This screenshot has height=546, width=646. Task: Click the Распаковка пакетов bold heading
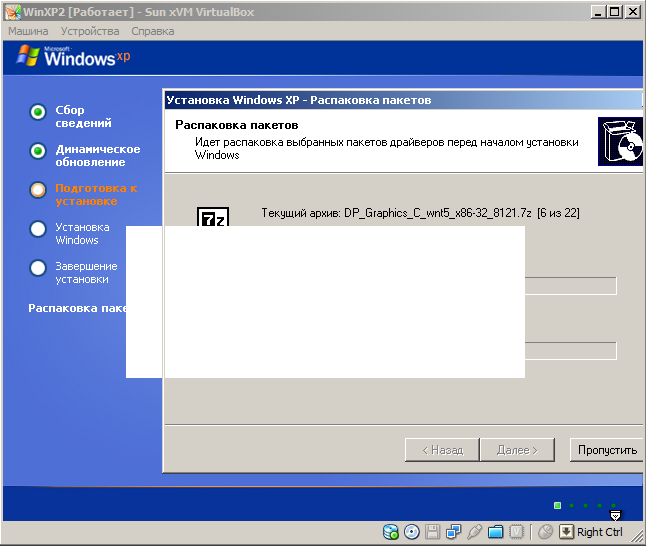point(236,125)
